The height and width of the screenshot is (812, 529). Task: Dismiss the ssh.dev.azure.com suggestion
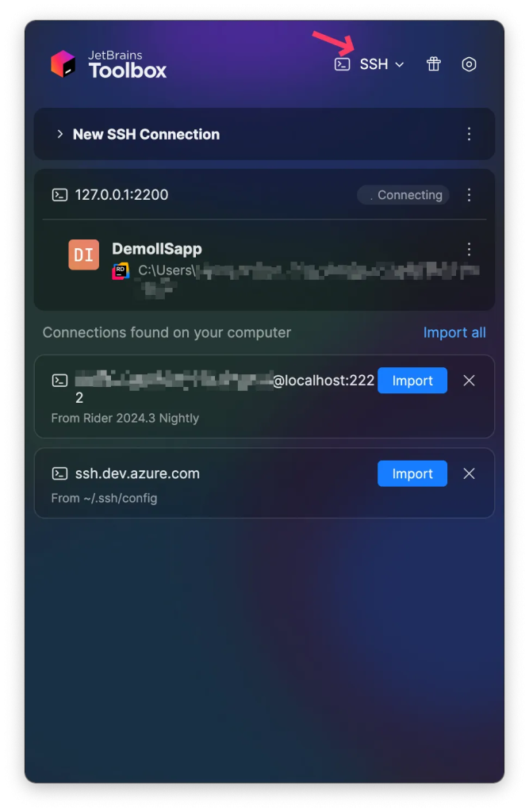(x=469, y=473)
